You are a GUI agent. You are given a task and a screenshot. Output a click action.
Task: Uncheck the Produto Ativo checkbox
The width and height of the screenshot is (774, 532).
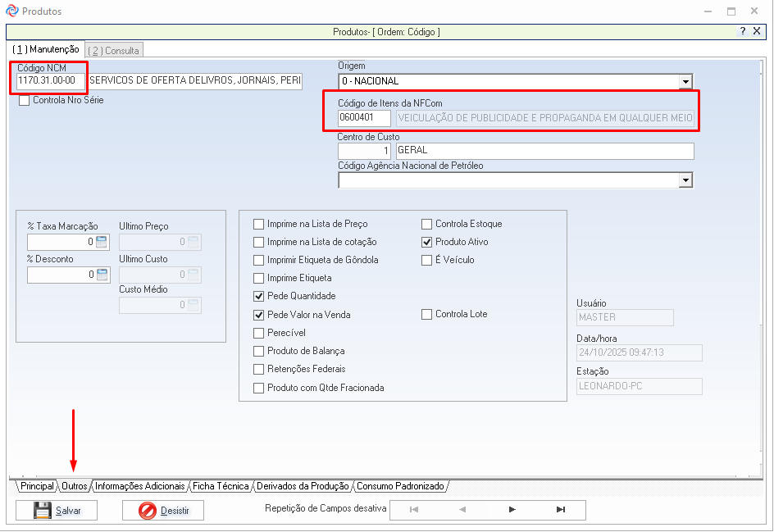[x=427, y=242]
